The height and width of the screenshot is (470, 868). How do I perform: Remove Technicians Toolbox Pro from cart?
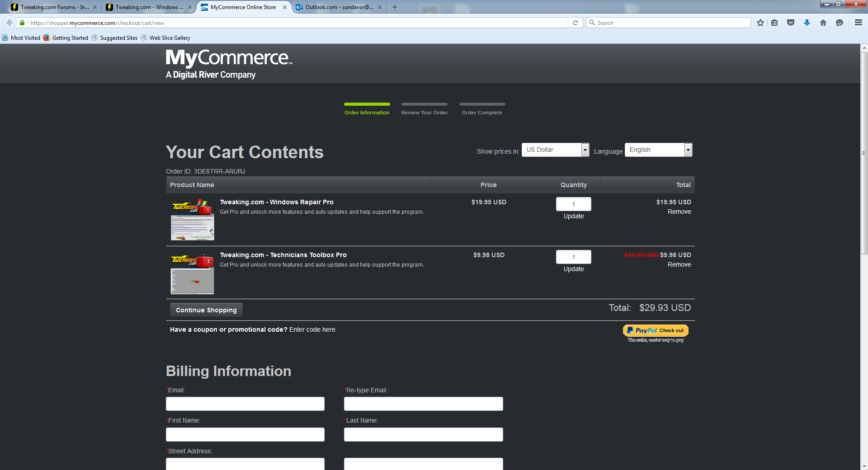pos(679,265)
